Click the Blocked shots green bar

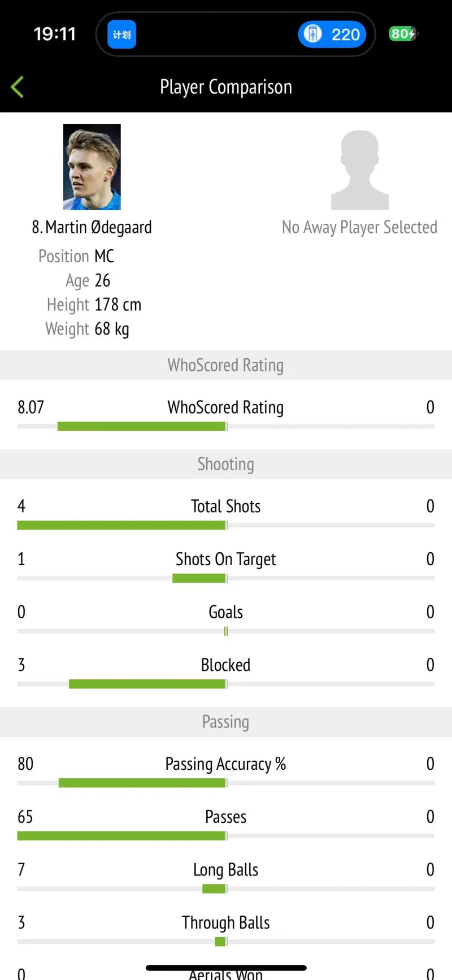147,684
